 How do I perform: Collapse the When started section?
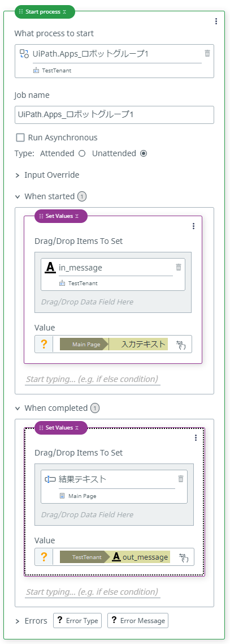18,197
